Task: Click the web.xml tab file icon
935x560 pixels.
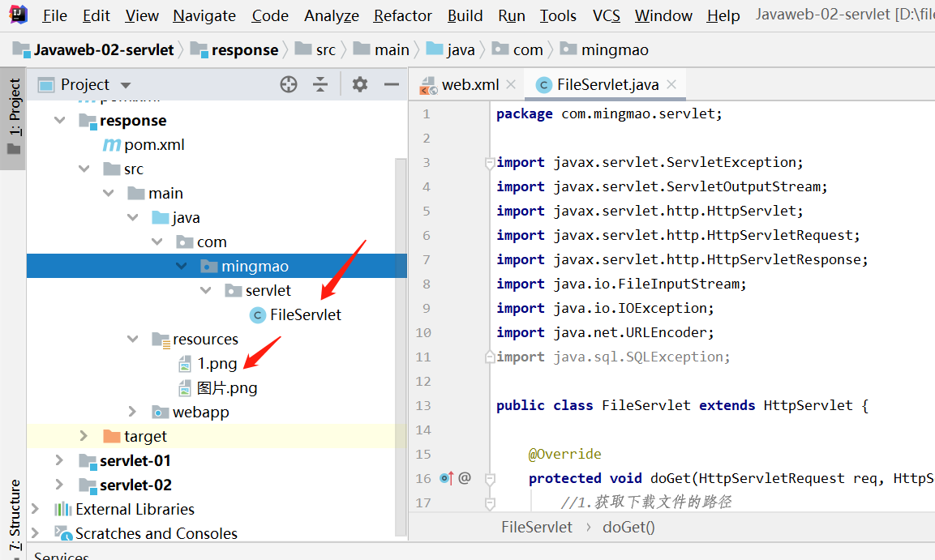Action: [x=428, y=85]
